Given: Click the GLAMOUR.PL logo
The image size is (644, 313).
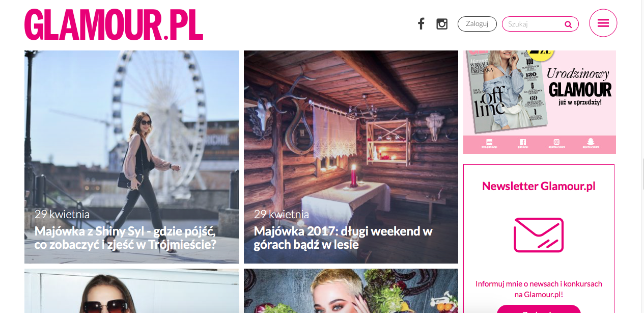Looking at the screenshot, I should 114,24.
